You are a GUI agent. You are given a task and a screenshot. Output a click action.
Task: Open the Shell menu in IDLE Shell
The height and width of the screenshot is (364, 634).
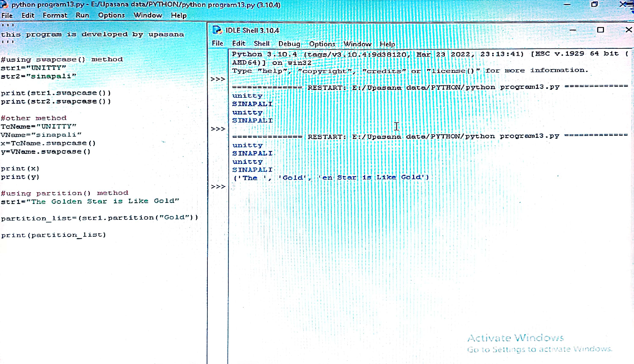pos(261,43)
